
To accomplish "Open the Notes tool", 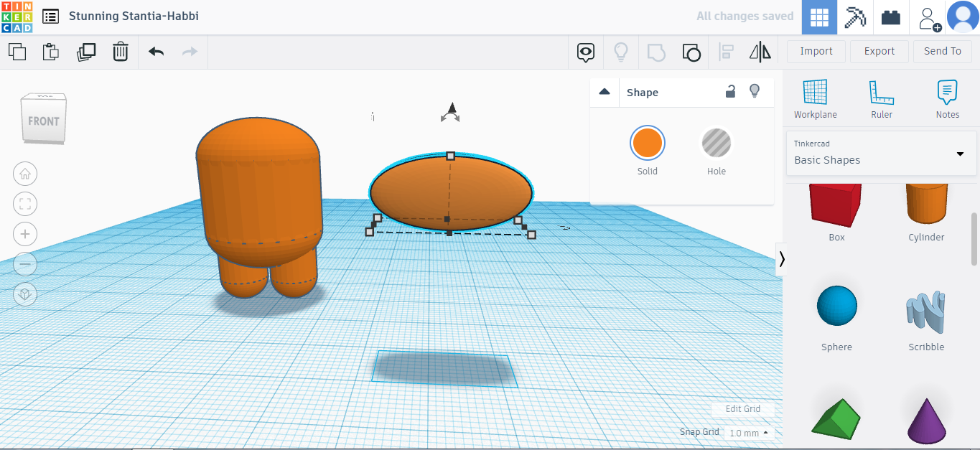I will [948, 99].
